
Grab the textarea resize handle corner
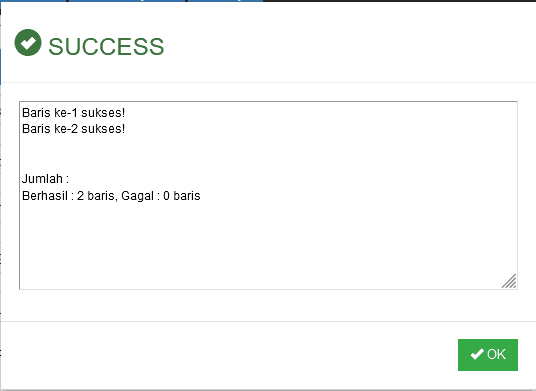(x=509, y=281)
